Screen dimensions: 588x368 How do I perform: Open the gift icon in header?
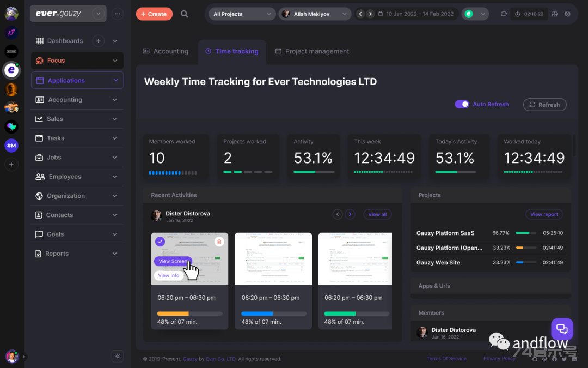pos(555,14)
